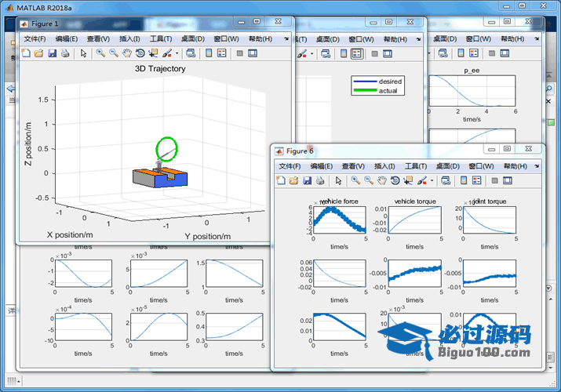Select Brush tool in Figure 1 toolbar
Image resolution: width=561 pixels, height=392 pixels.
point(166,53)
